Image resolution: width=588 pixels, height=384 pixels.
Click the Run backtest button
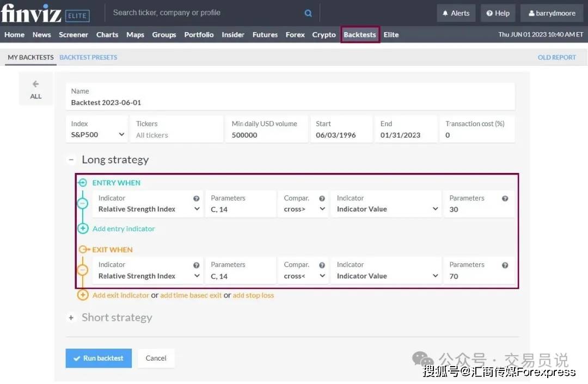tap(99, 358)
